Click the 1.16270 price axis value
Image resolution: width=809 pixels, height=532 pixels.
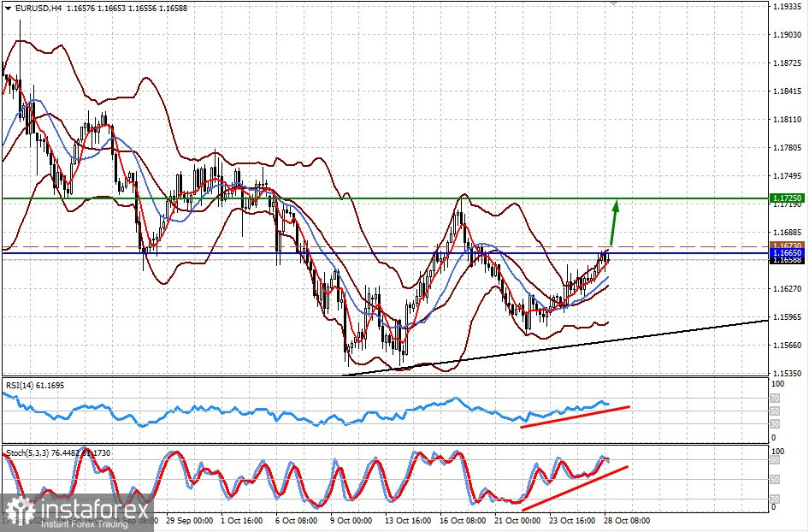[788, 289]
